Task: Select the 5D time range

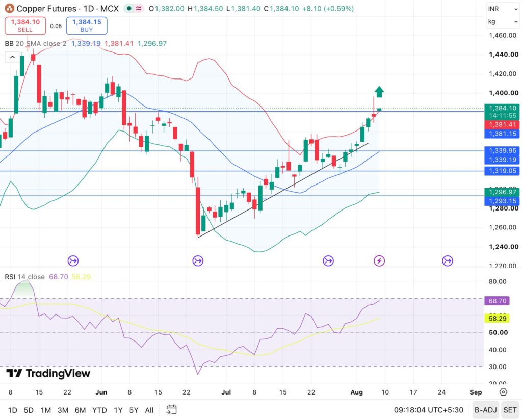Action: pos(29,410)
